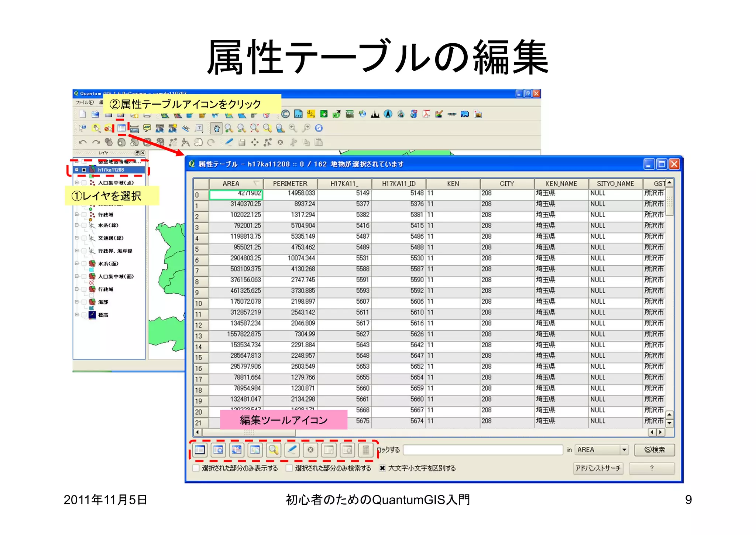This screenshot has height=535, width=756.
Task: Click the New Column icon
Action: [x=329, y=450]
